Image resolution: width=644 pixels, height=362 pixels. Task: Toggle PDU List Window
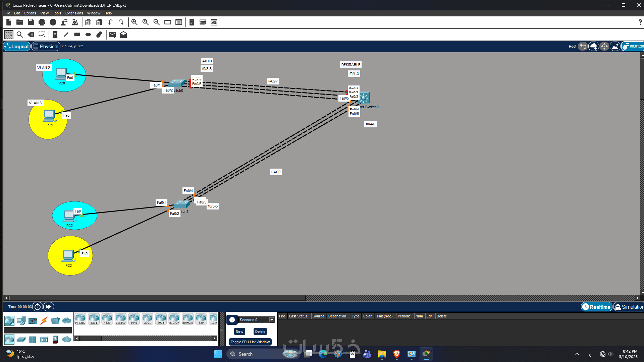[x=250, y=342]
